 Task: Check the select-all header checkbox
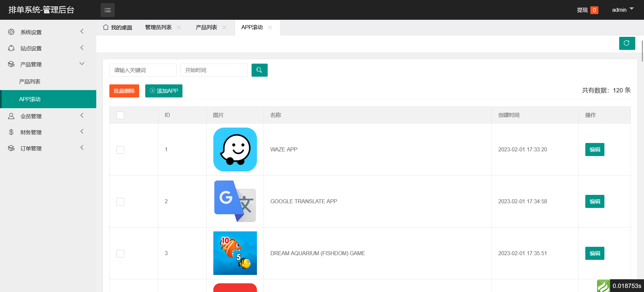point(120,115)
